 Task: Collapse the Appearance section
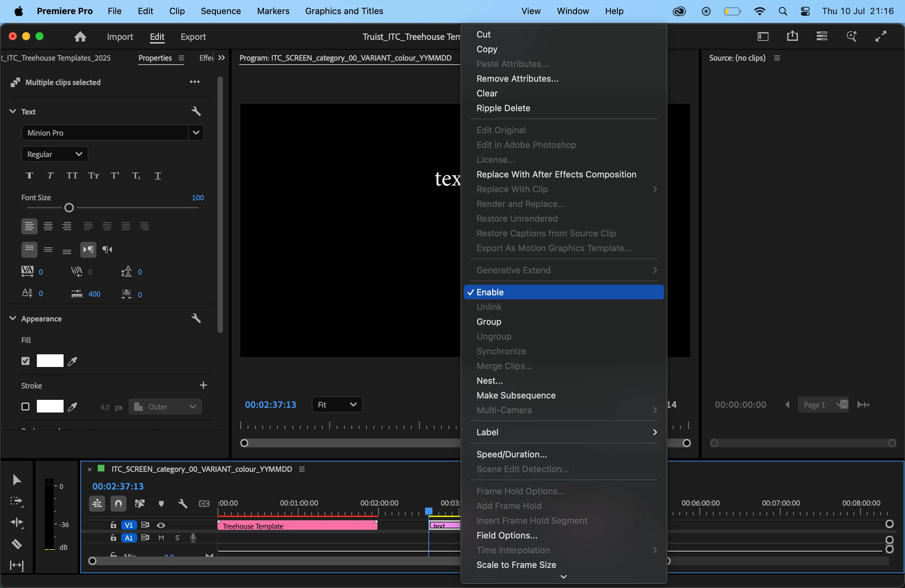coord(12,318)
